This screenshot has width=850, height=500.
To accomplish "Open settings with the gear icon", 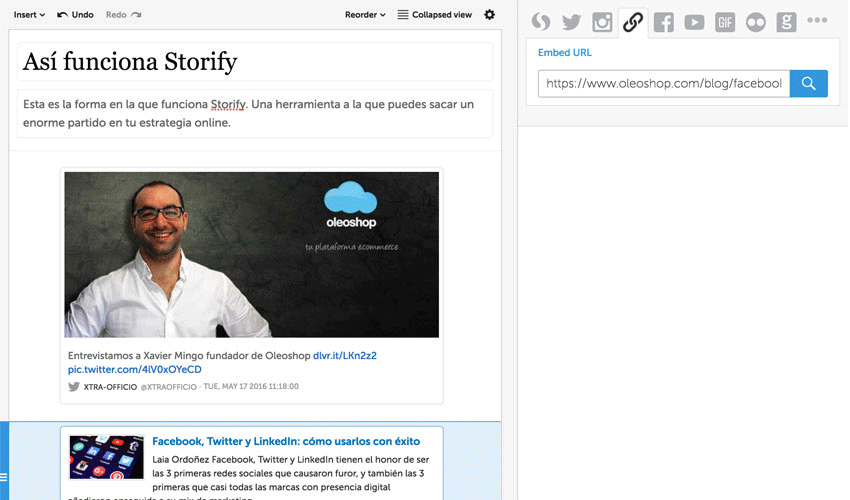I will (x=490, y=15).
